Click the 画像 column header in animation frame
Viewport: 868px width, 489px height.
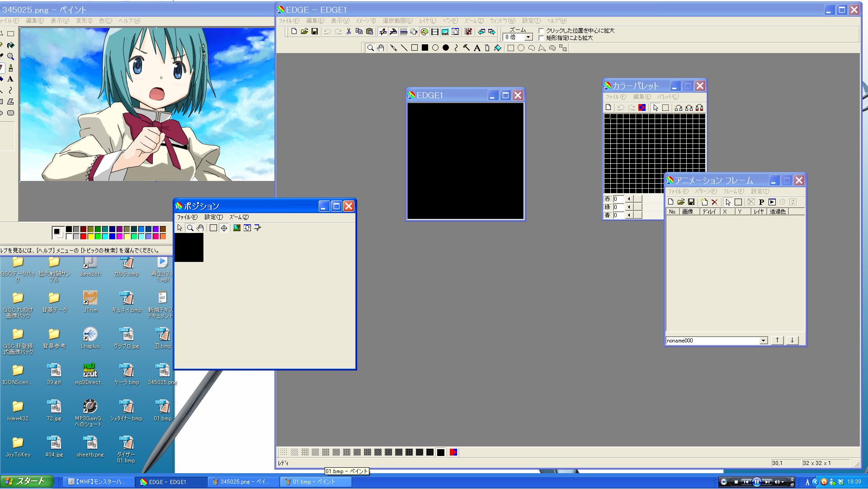tap(689, 212)
